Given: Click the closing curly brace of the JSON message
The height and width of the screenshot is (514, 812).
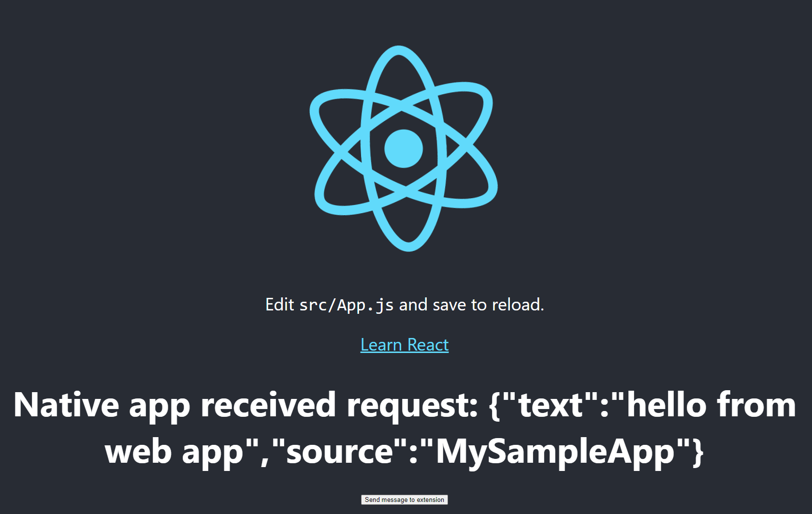Looking at the screenshot, I should point(698,453).
